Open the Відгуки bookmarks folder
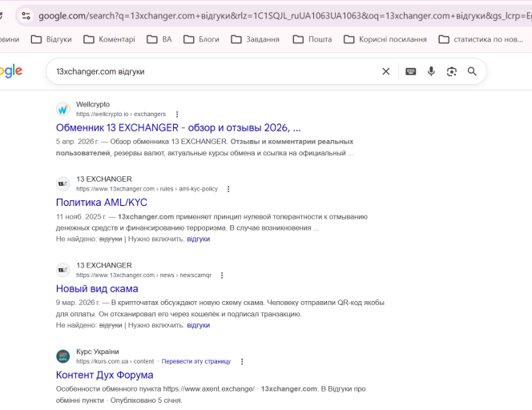Image resolution: width=532 pixels, height=410 pixels. click(51, 39)
